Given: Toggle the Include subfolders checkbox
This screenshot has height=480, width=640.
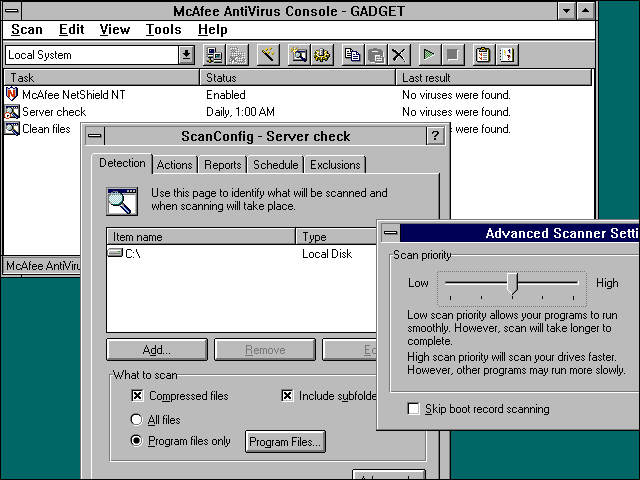Looking at the screenshot, I should click(x=287, y=396).
